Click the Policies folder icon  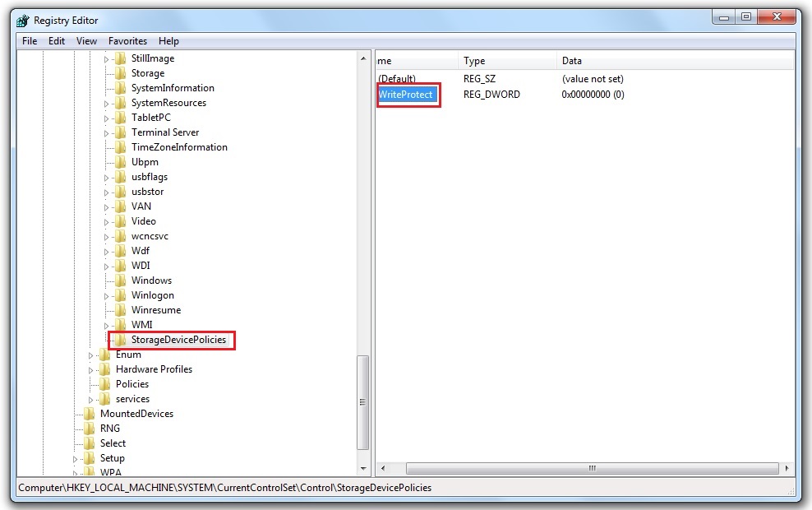click(x=104, y=384)
